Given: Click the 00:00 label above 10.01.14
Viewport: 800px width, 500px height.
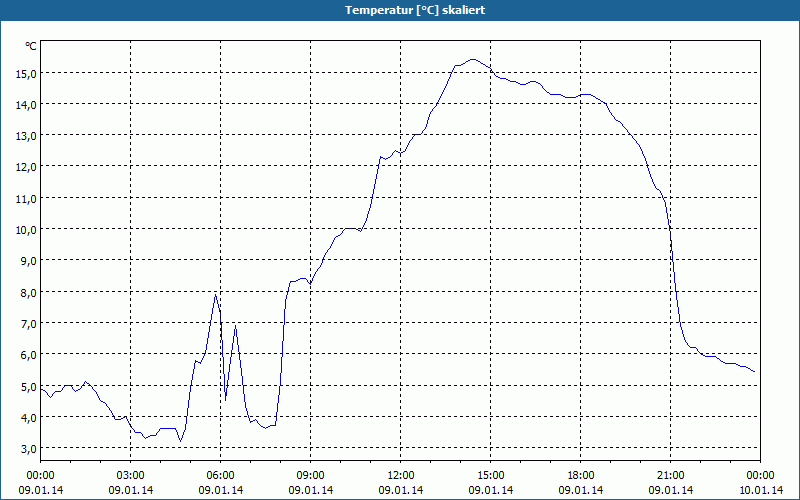Looking at the screenshot, I should [760, 476].
